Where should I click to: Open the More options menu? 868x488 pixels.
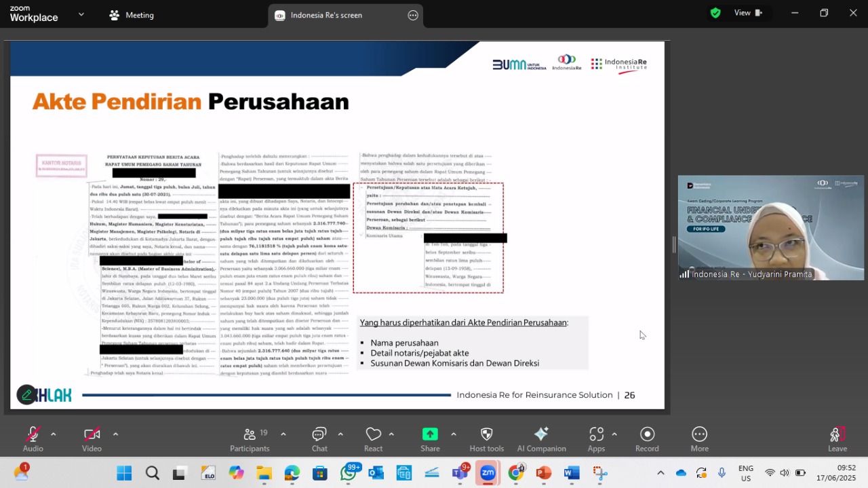(x=699, y=434)
